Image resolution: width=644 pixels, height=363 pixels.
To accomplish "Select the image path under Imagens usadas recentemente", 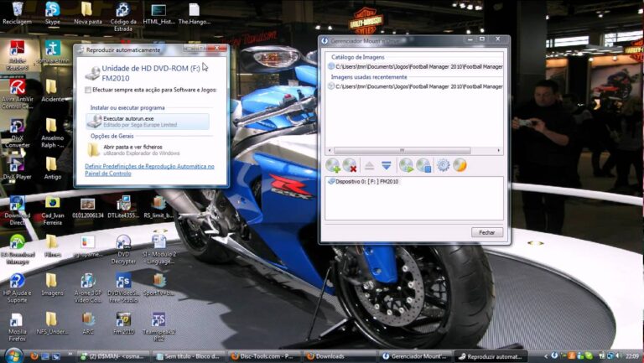I will (x=415, y=86).
